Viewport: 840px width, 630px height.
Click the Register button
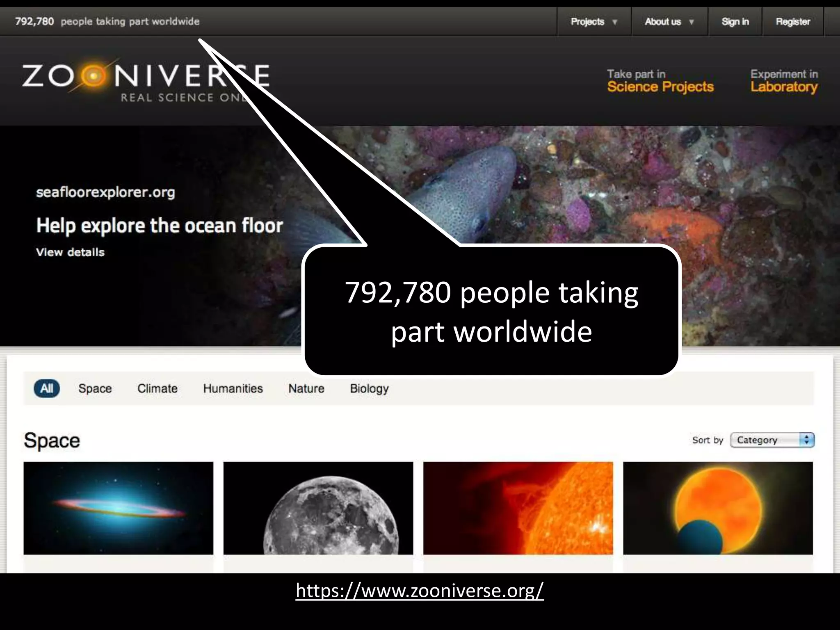point(792,22)
